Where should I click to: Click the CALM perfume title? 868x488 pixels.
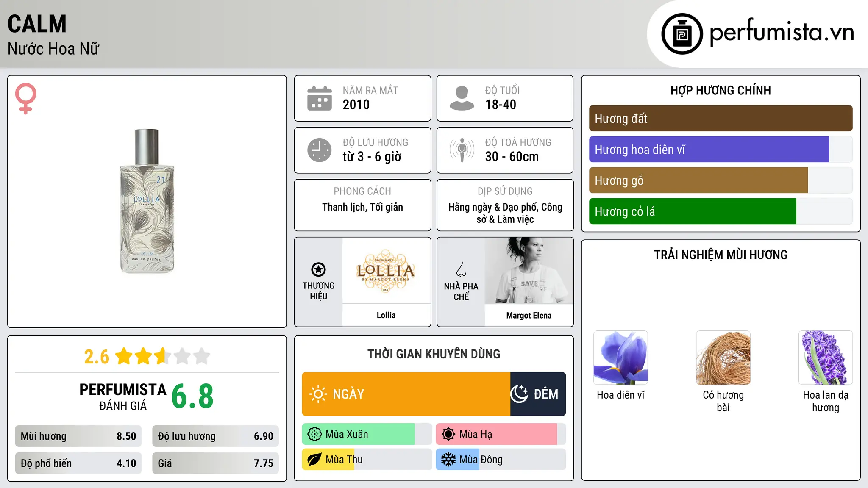click(37, 24)
